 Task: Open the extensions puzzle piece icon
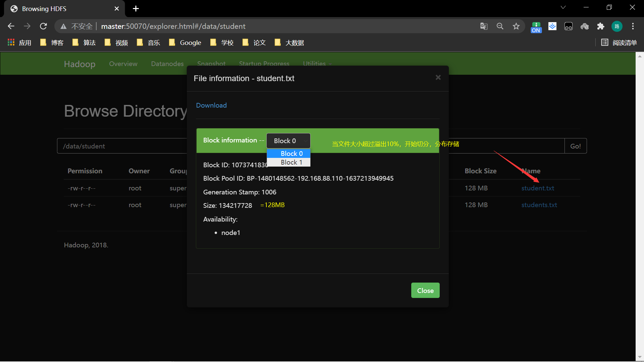point(600,26)
